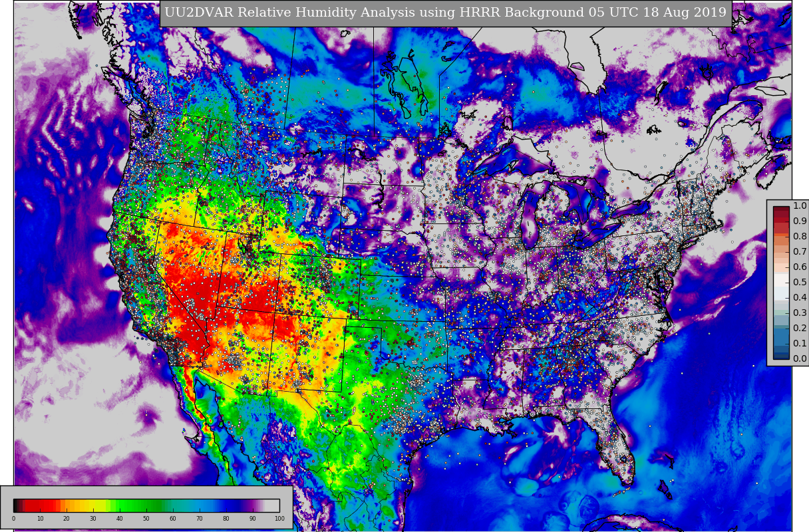Click tick label 40 on humidity colorbar
The width and height of the screenshot is (809, 532).
pos(120,519)
